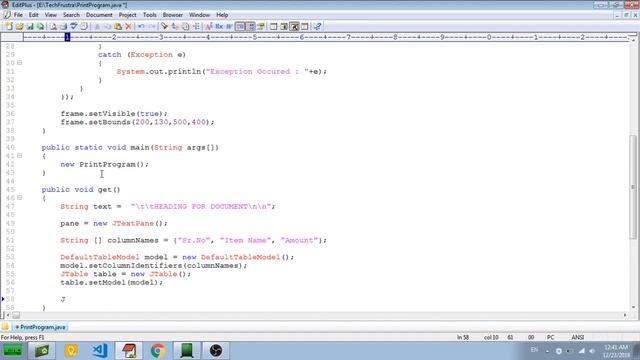Screen dimensions: 640x360
Task: Collapse the code fold at line 30
Action: point(19,63)
